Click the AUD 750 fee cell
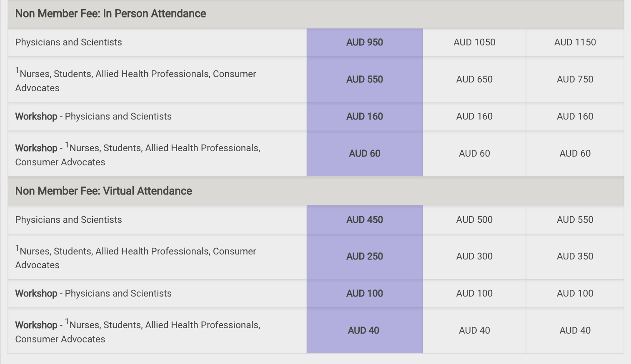The width and height of the screenshot is (631, 364). click(x=575, y=80)
